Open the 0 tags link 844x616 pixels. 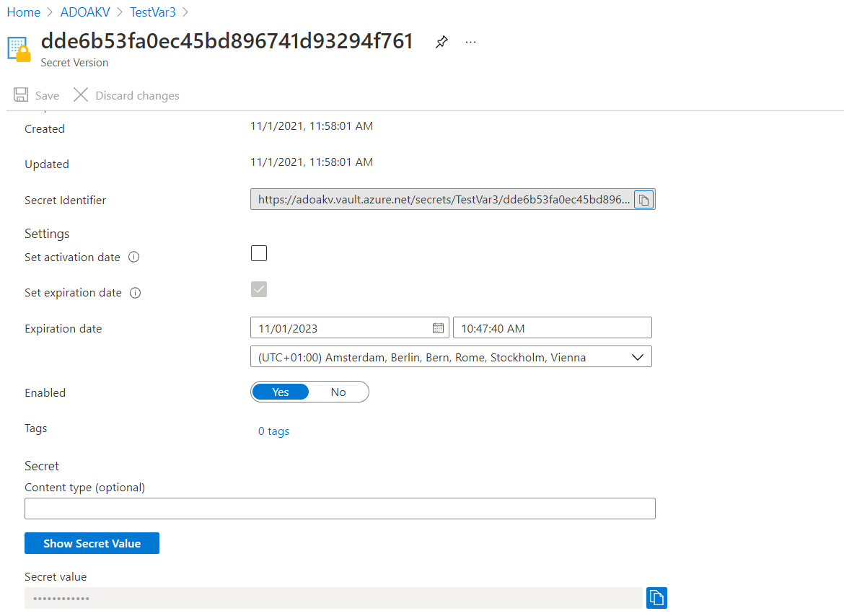[x=273, y=431]
